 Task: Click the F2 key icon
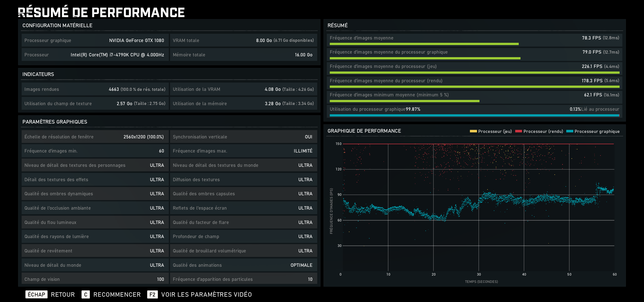152,294
